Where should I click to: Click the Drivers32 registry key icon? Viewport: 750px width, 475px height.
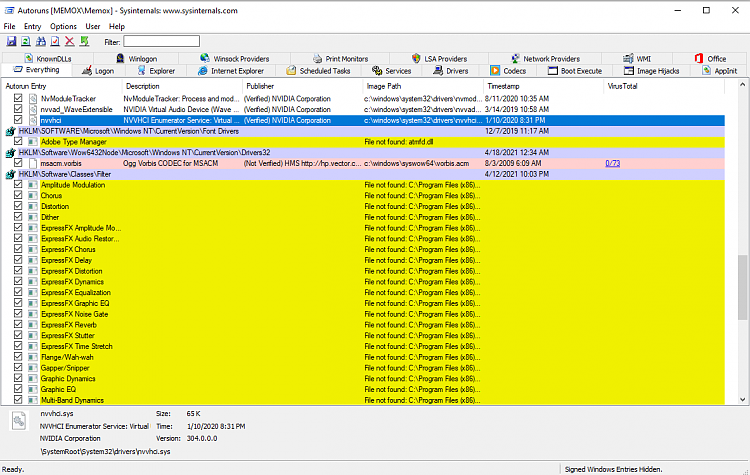tap(11, 153)
